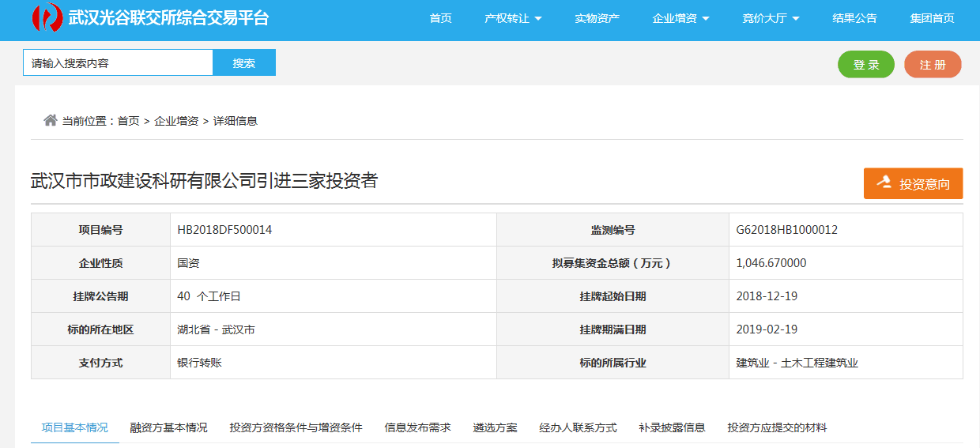Viewport: 980px width, 448px height.
Task: Click project number HB2018DF500014
Action: [225, 230]
